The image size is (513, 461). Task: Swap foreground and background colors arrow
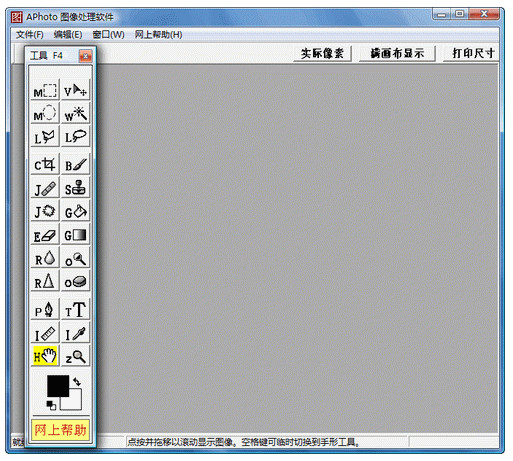point(77,381)
